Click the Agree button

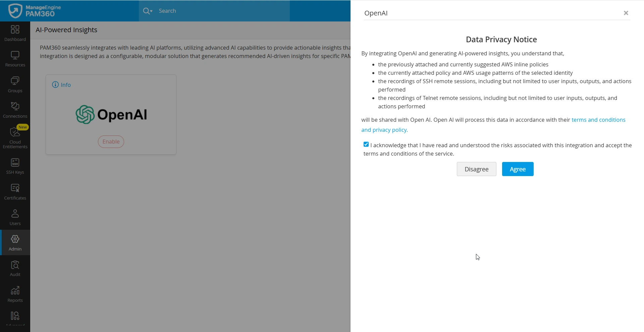(x=518, y=169)
